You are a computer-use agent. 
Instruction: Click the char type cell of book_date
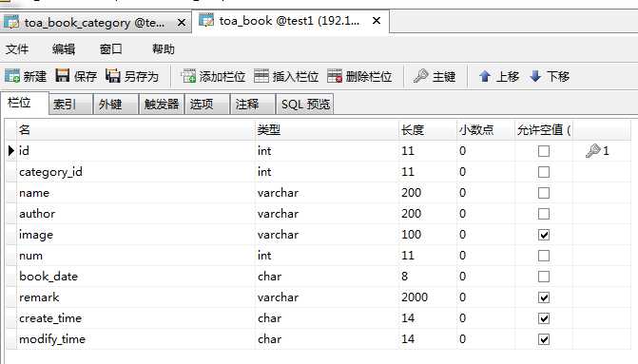point(327,277)
